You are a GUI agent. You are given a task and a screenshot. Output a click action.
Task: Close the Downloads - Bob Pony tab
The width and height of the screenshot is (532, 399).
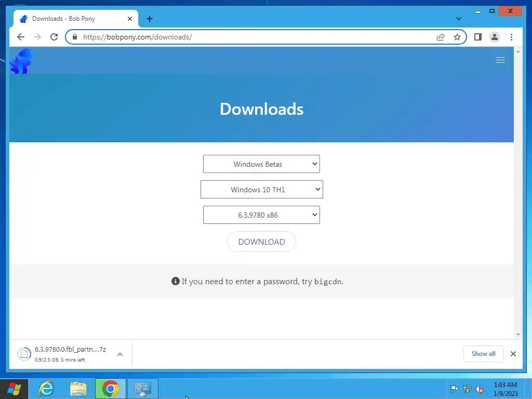click(129, 19)
